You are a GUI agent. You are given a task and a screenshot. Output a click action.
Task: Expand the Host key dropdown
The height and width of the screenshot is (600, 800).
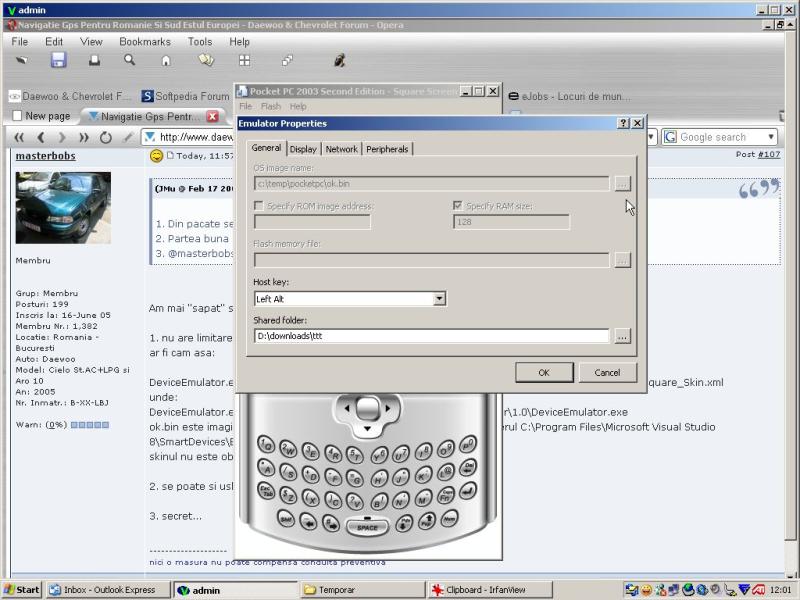(439, 299)
